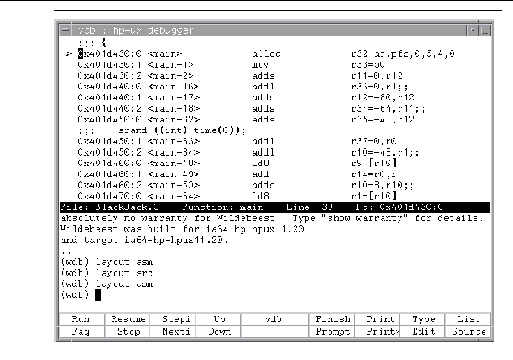Click the source line 'srand ((int) time(0));'
This screenshot has width=513, height=360.
pos(182,130)
